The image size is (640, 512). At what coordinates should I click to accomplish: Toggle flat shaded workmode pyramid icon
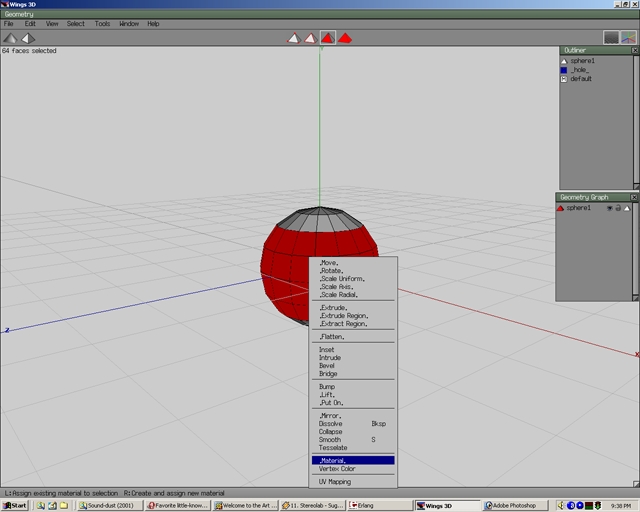tap(10, 38)
